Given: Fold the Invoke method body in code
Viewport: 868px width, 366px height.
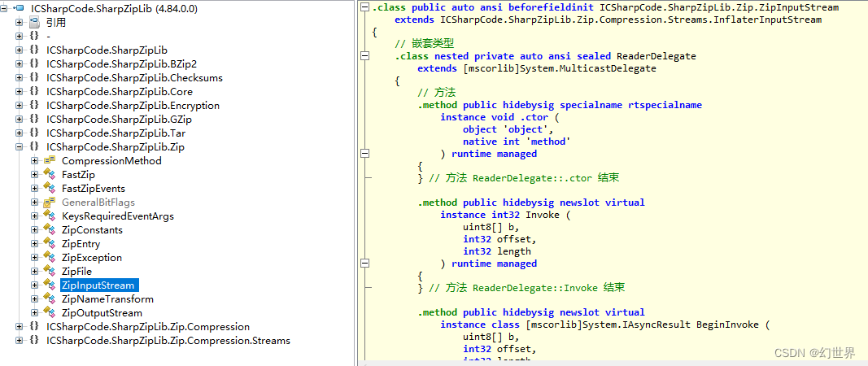Looking at the screenshot, I should click(364, 263).
